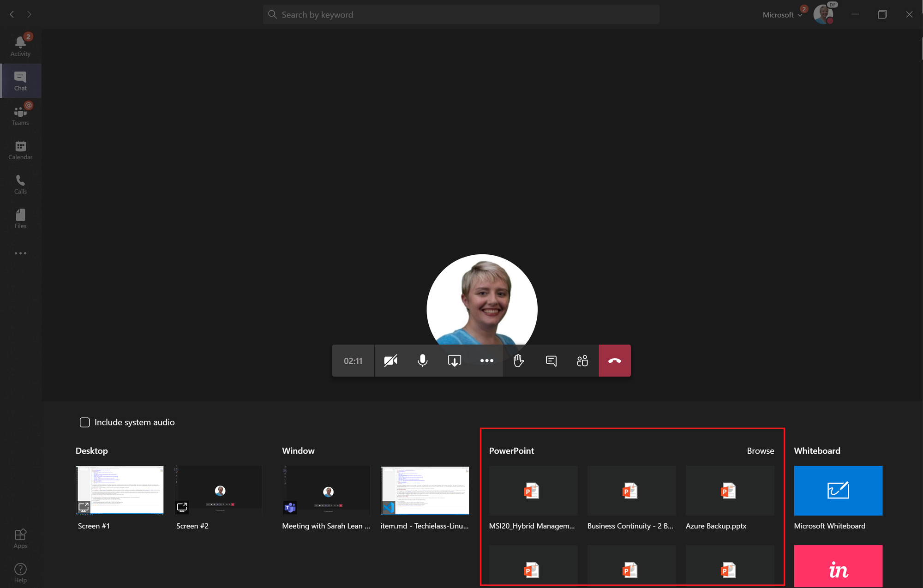Open the Activity notifications panel

point(20,44)
